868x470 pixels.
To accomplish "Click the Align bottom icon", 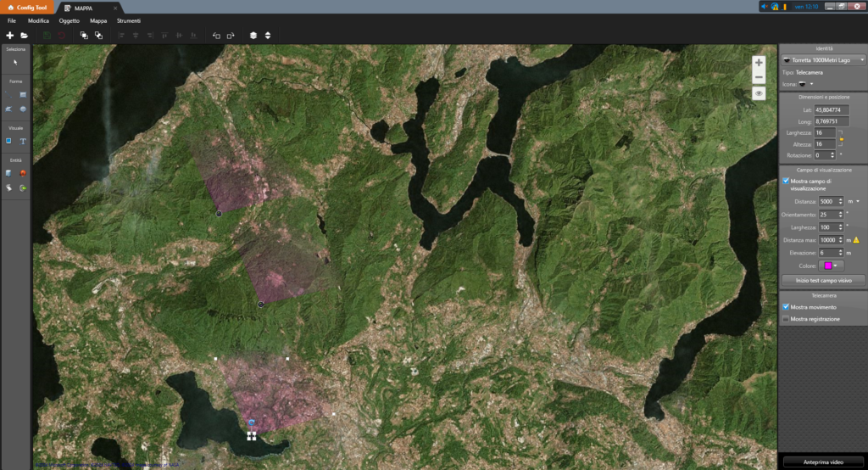I will point(193,36).
